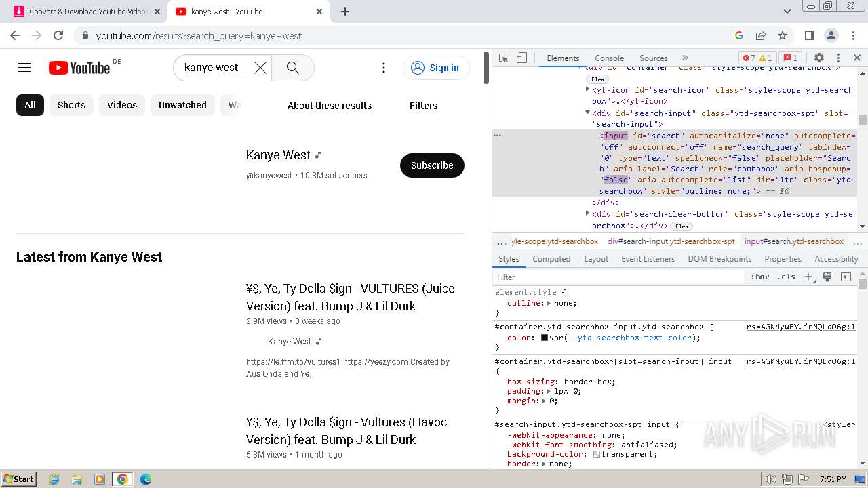Open new Chrome tab with plus
Viewport: 868px width, 488px height.
pyautogui.click(x=345, y=12)
